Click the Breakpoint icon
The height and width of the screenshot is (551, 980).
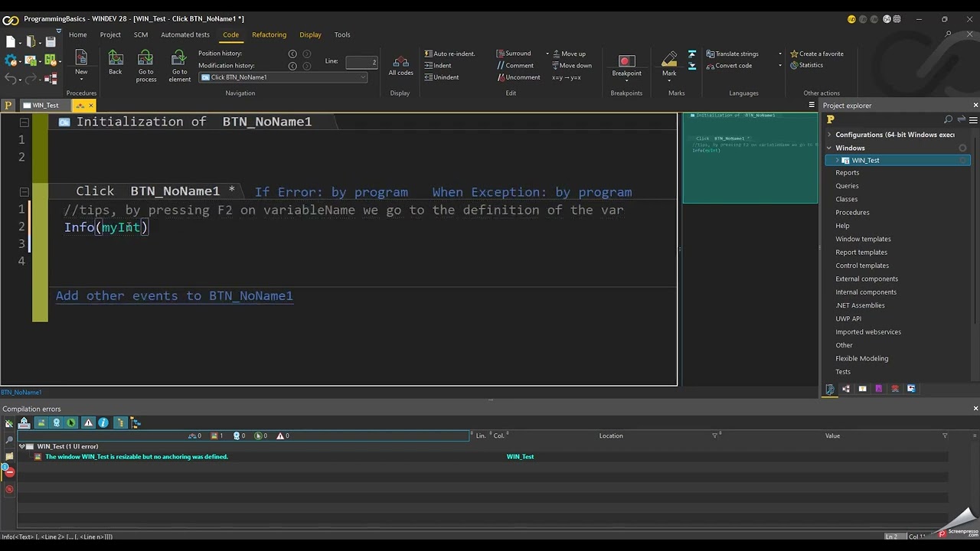pos(626,60)
